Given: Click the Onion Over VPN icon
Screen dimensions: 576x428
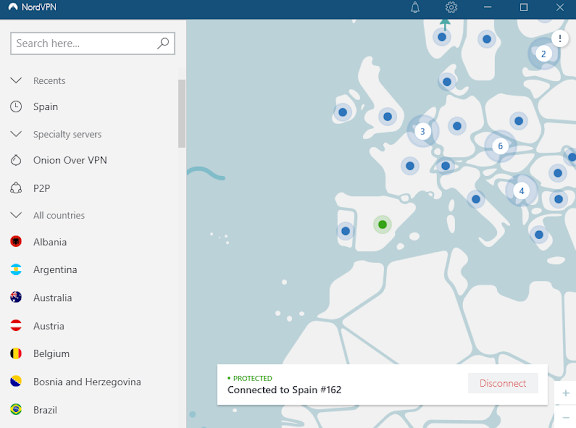Looking at the screenshot, I should (x=16, y=160).
